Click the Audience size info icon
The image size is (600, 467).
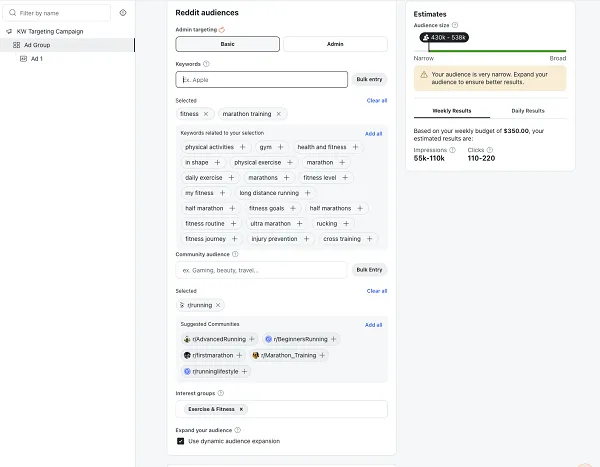[x=455, y=25]
